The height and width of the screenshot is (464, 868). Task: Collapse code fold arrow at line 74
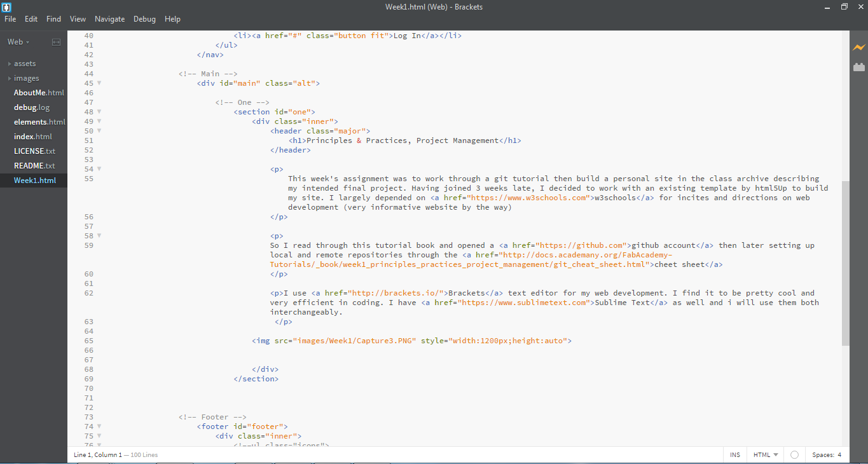[99, 426]
